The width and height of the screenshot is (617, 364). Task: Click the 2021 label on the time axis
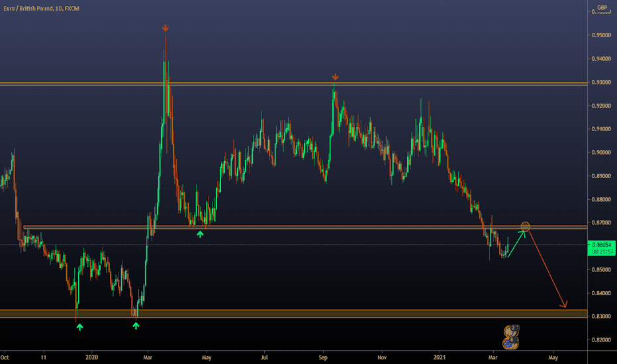click(439, 357)
